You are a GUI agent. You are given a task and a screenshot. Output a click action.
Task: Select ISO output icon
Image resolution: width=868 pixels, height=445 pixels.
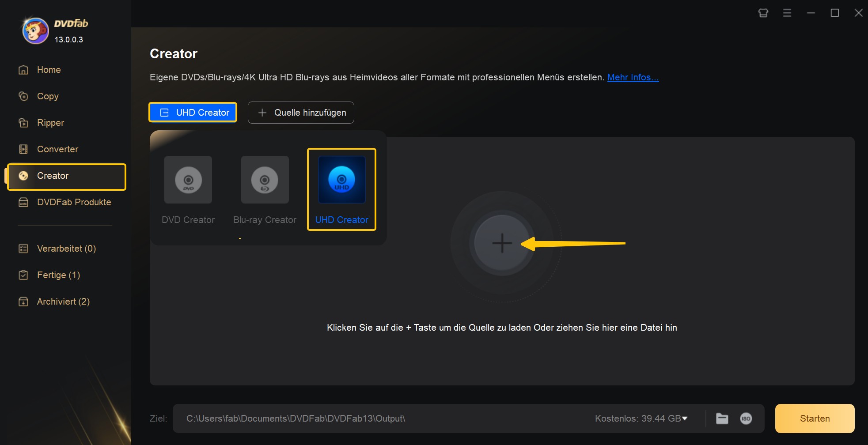746,419
